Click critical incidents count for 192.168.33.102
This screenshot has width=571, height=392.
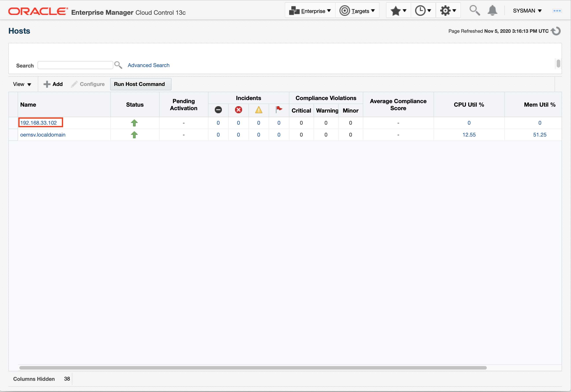[238, 123]
